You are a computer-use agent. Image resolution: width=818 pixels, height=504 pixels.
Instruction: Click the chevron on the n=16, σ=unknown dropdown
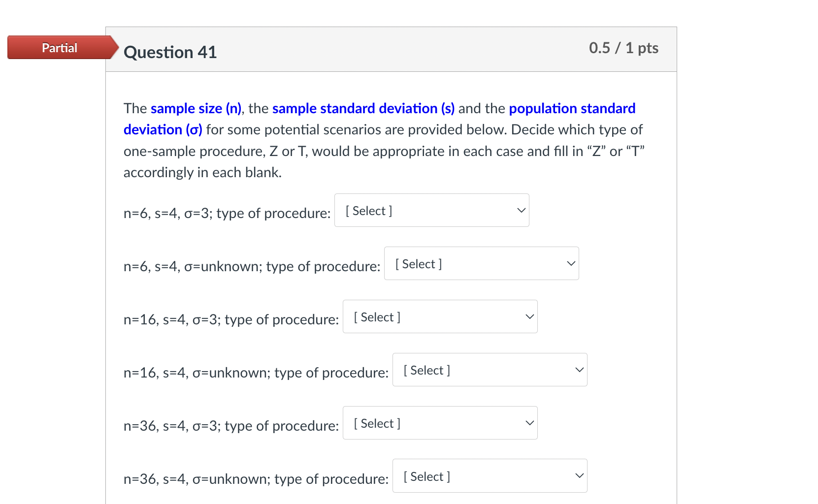579,370
